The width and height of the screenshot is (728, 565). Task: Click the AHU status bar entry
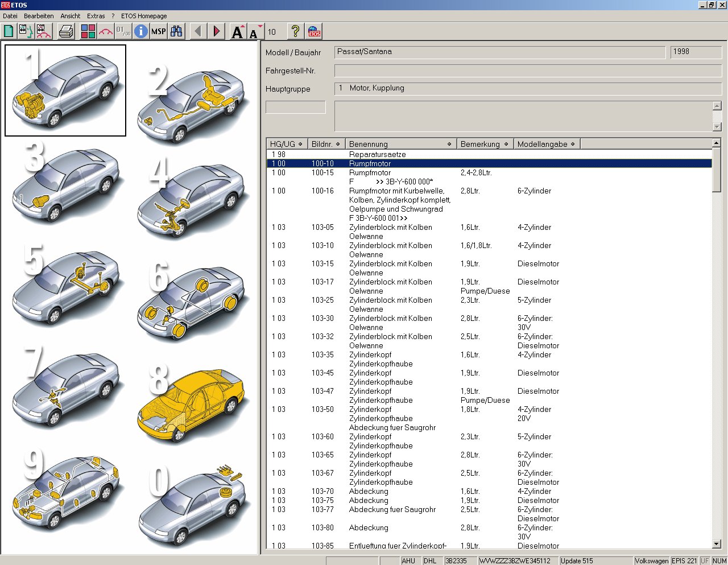click(410, 560)
